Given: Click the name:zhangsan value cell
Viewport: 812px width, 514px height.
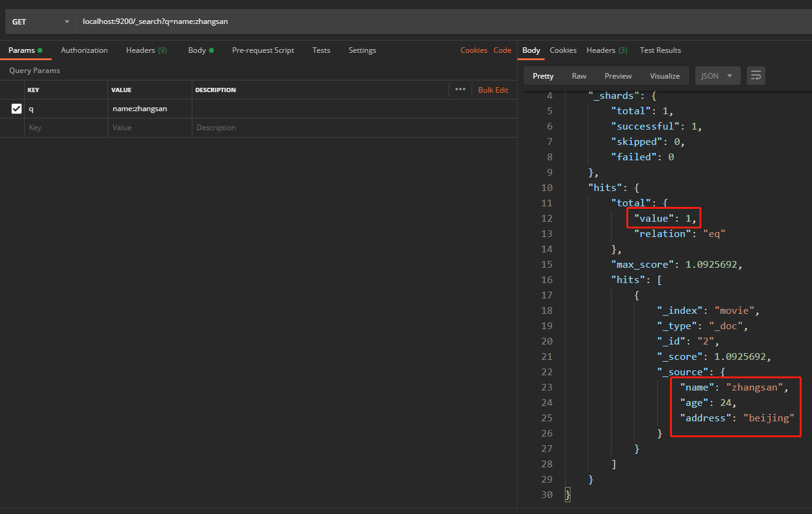Looking at the screenshot, I should pos(150,109).
